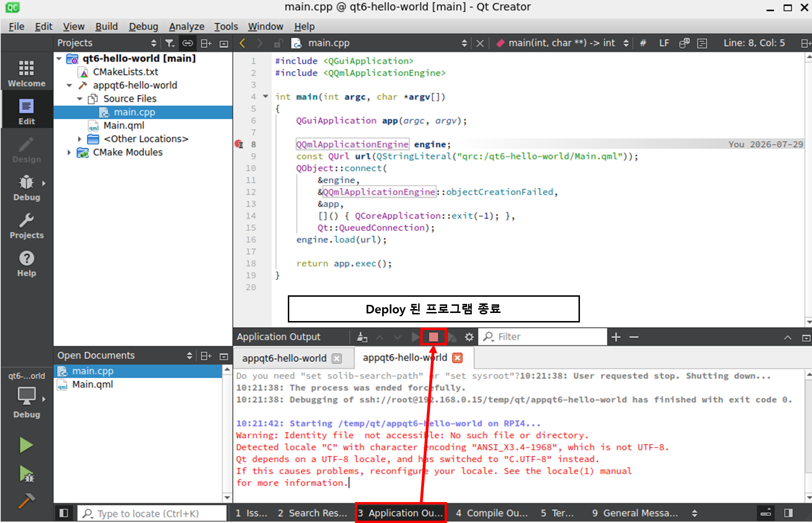Toggle the Application Output pane button
This screenshot has width=812, height=523.
401,513
